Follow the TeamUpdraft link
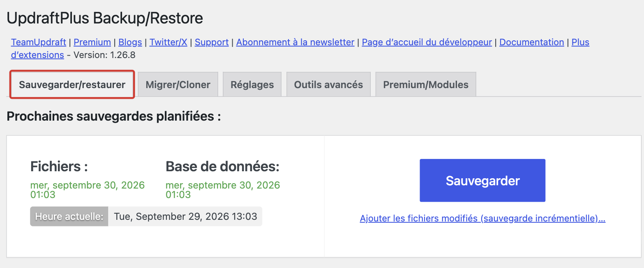 39,42
